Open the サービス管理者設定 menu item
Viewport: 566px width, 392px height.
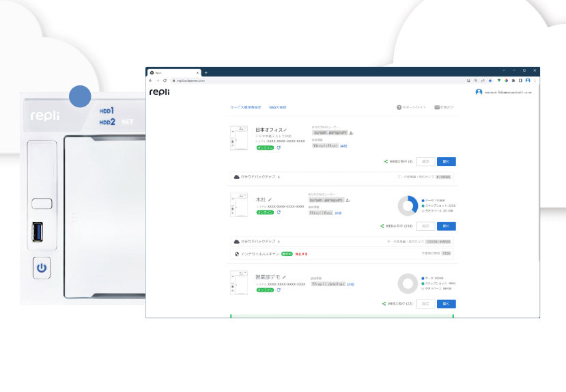246,107
